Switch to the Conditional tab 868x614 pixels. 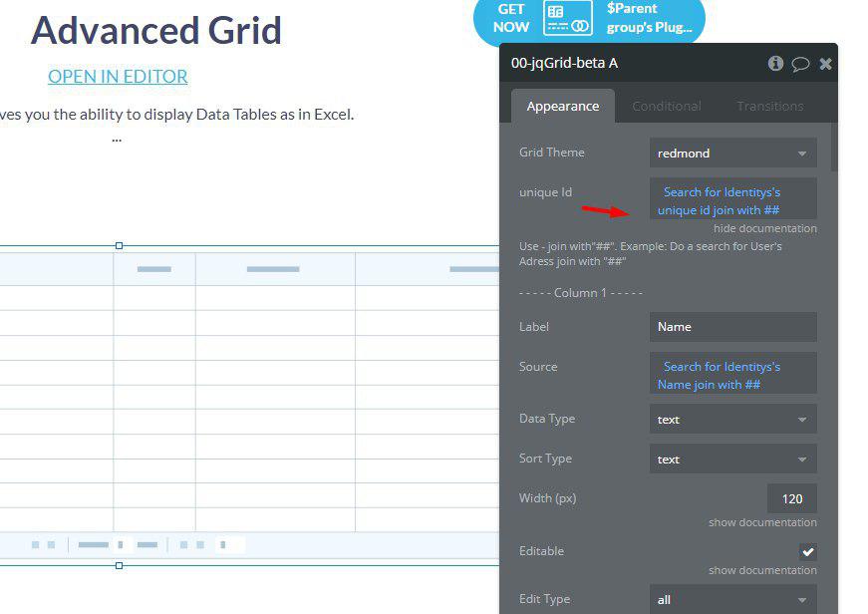point(667,106)
